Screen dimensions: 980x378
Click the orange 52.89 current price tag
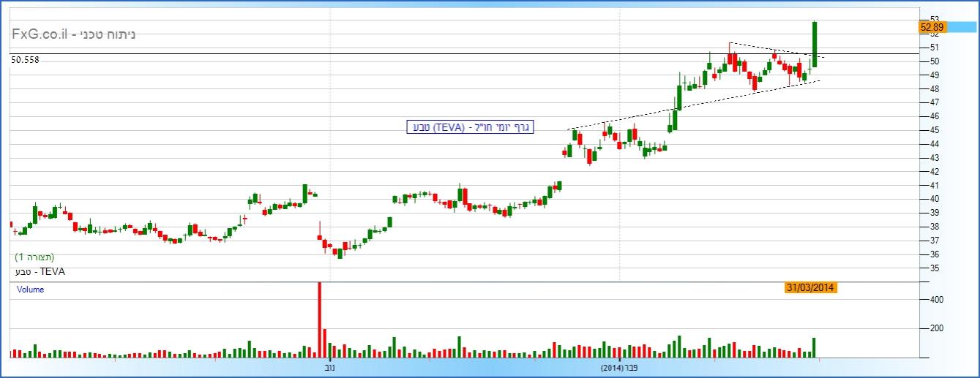pos(932,27)
